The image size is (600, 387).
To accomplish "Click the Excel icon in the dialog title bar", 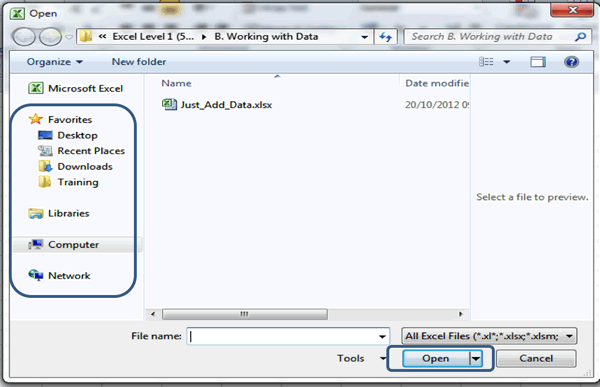I will pyautogui.click(x=18, y=14).
